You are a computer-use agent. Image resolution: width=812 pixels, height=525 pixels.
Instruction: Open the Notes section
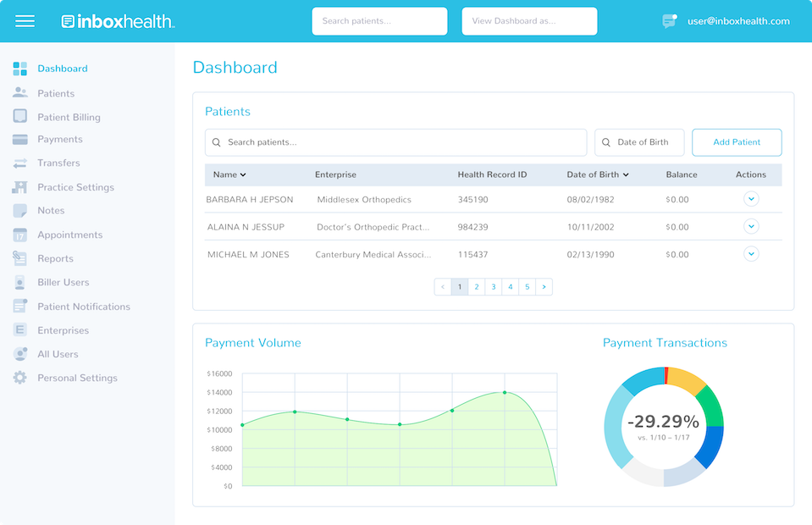51,211
